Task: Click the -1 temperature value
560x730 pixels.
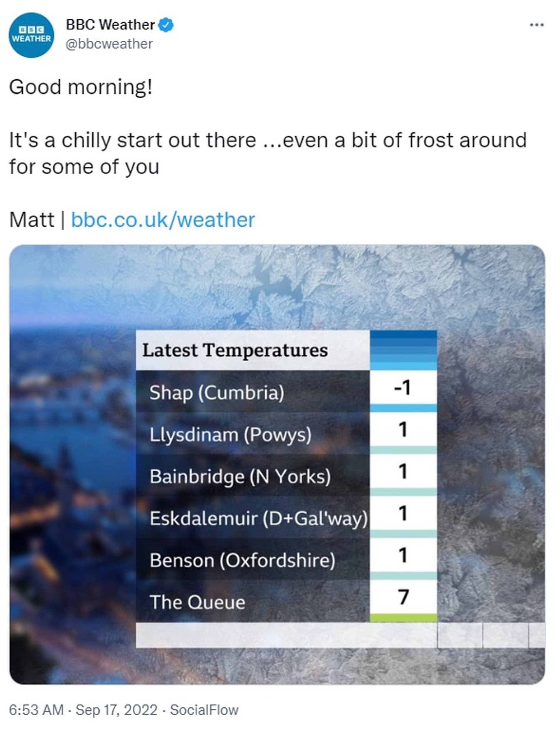Action: pos(403,388)
